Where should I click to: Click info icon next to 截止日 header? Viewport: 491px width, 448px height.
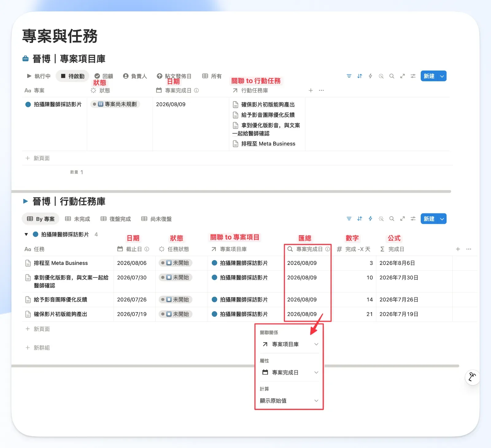coord(147,249)
